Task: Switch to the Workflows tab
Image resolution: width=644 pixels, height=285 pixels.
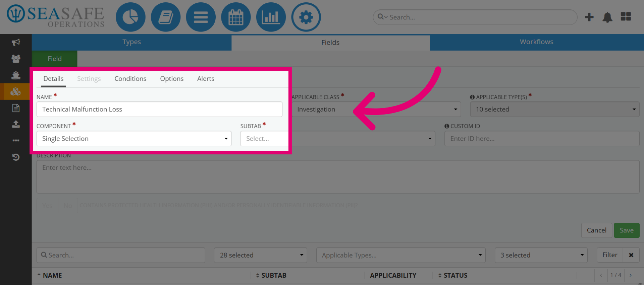Action: (x=537, y=42)
